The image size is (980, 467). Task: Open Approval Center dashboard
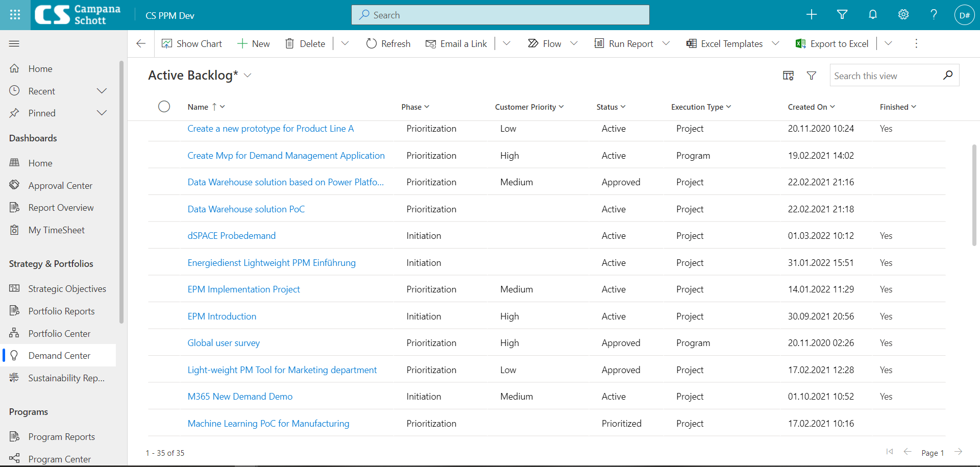[59, 185]
